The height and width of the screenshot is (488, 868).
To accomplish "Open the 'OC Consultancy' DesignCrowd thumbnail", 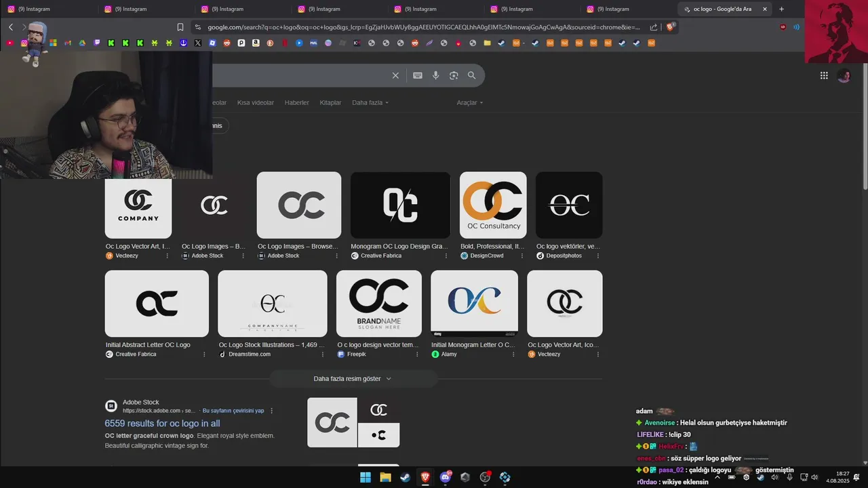I will click(493, 205).
